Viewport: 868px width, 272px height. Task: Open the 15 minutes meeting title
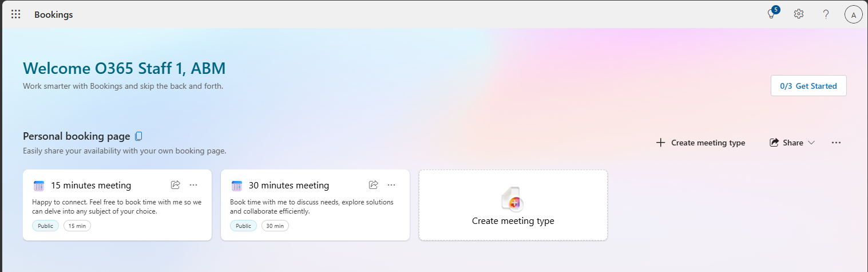[x=91, y=186]
